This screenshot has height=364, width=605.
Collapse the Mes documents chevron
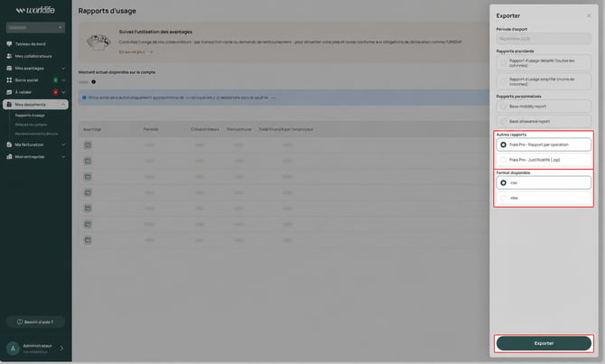tap(63, 105)
